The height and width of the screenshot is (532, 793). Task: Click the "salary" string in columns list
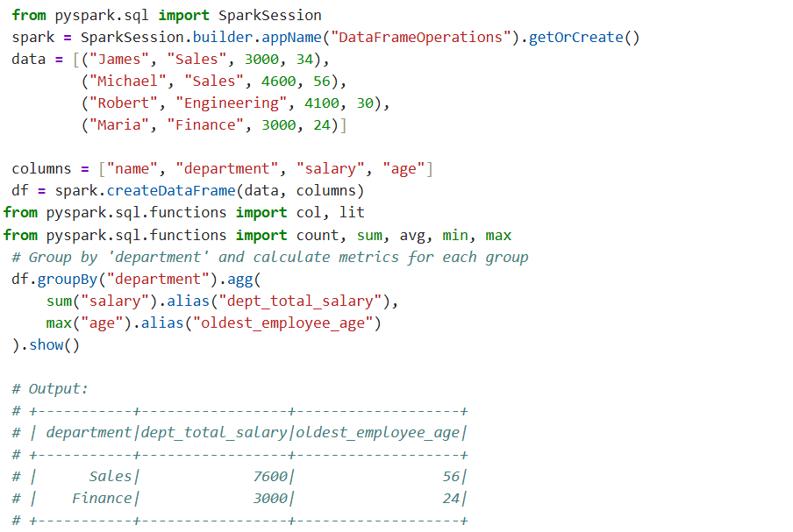pyautogui.click(x=330, y=169)
